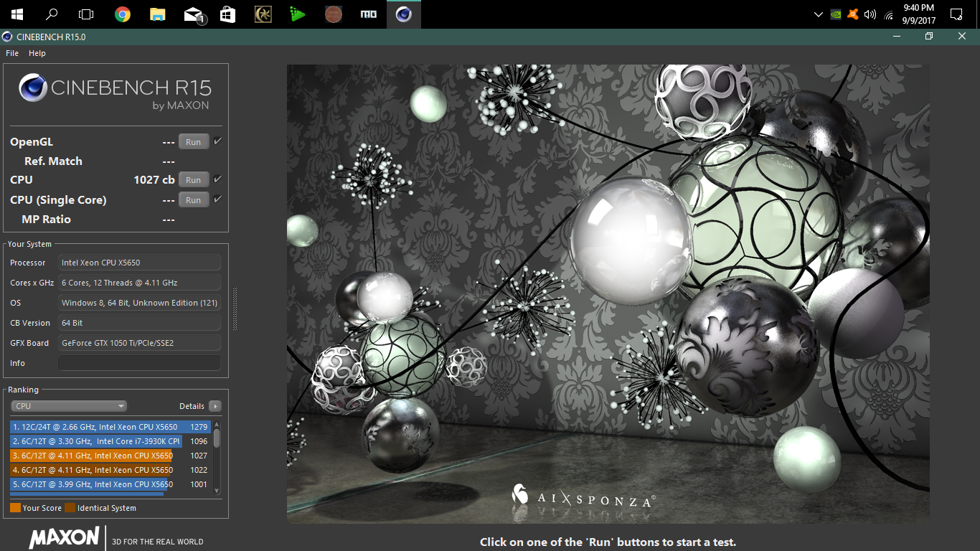Image resolution: width=980 pixels, height=551 pixels.
Task: Click the rendered spheres preview image
Action: (x=608, y=294)
